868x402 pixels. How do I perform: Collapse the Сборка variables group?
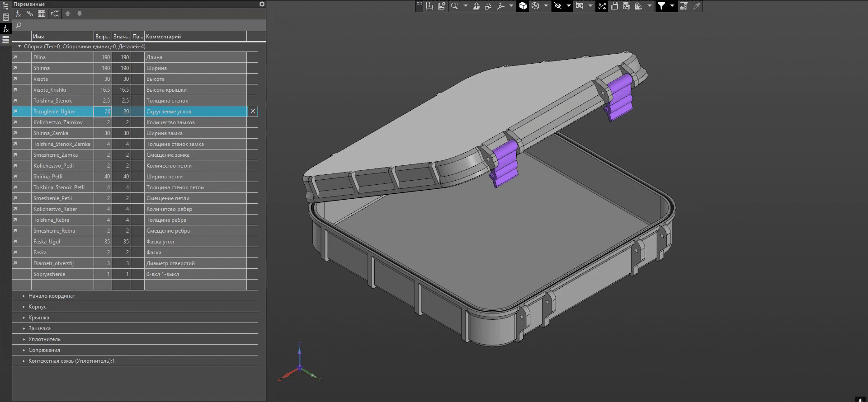pos(19,47)
